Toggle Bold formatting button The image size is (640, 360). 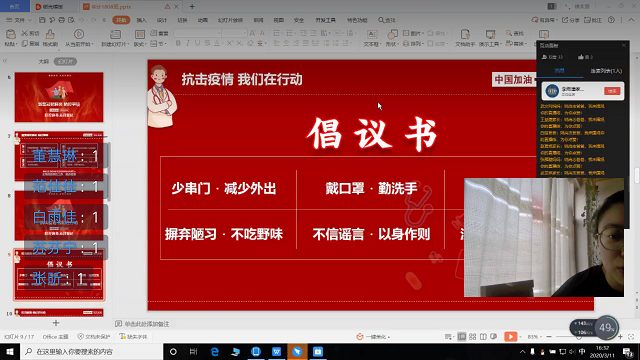(x=178, y=43)
